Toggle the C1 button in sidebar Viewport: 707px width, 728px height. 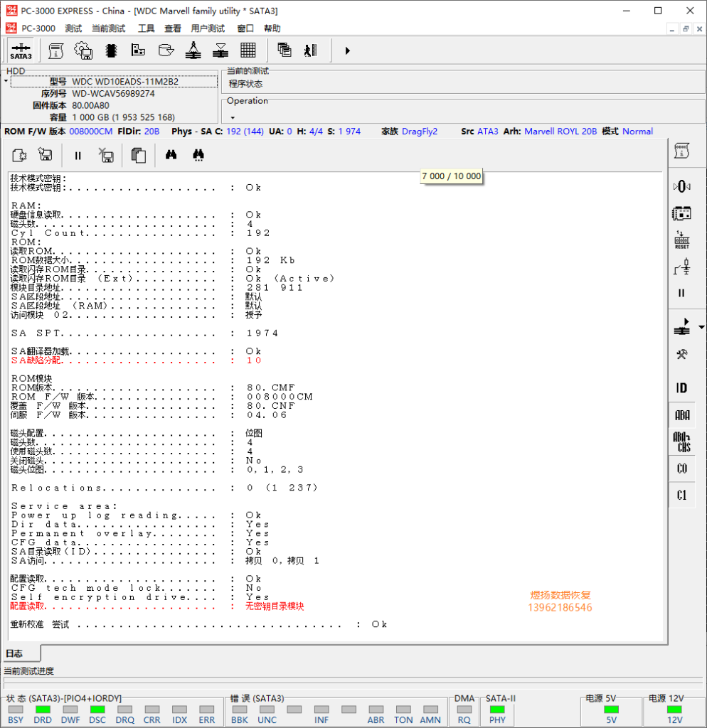[681, 495]
